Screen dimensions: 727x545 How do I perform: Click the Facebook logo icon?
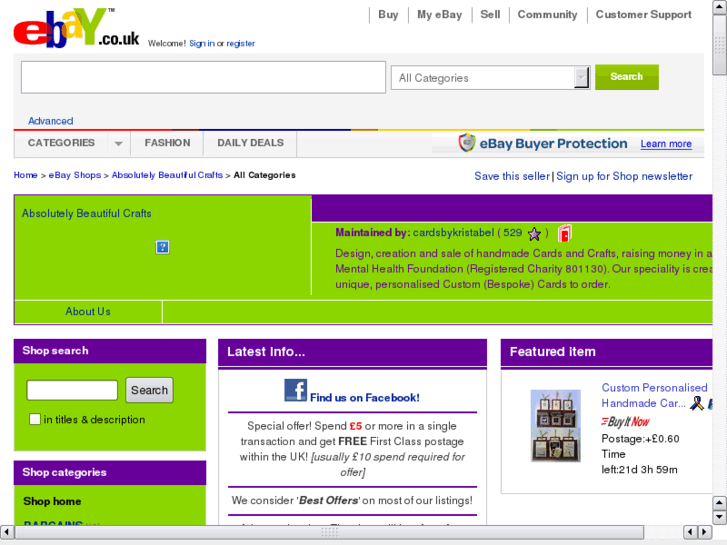(x=296, y=390)
